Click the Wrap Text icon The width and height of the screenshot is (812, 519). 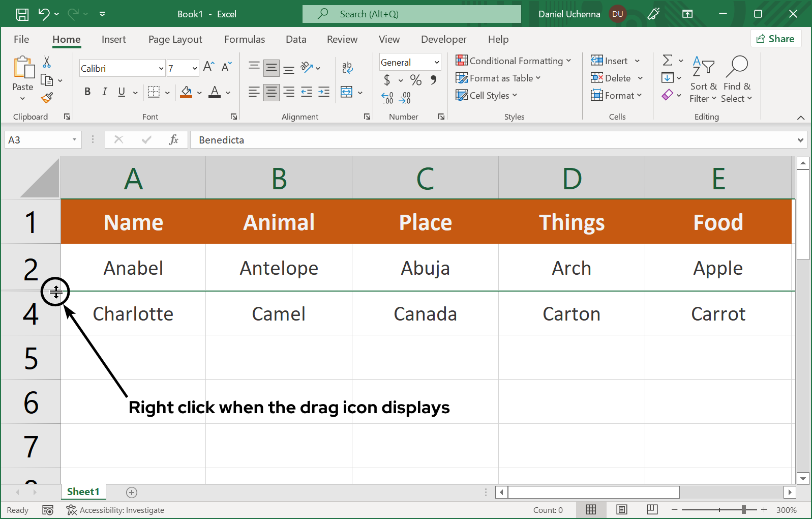coord(347,67)
